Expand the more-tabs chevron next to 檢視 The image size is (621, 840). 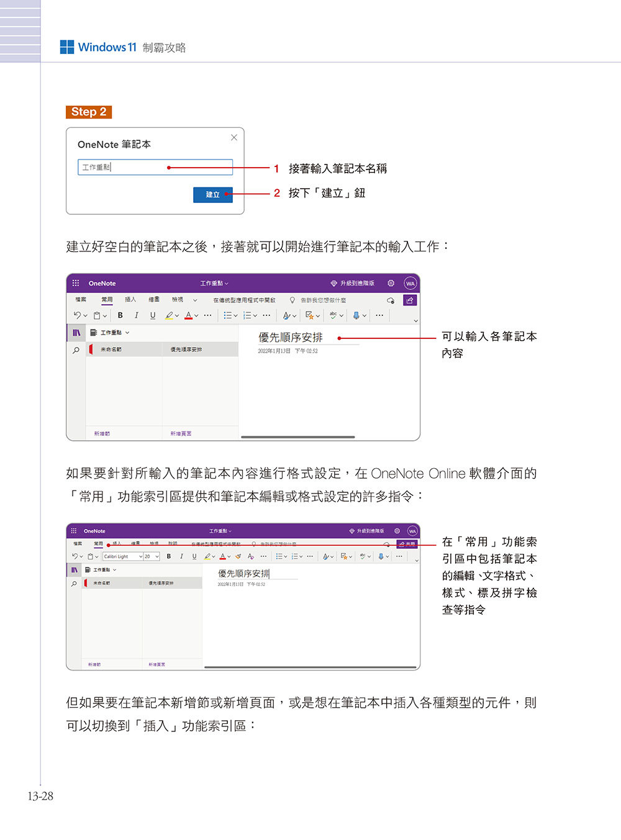tap(195, 300)
